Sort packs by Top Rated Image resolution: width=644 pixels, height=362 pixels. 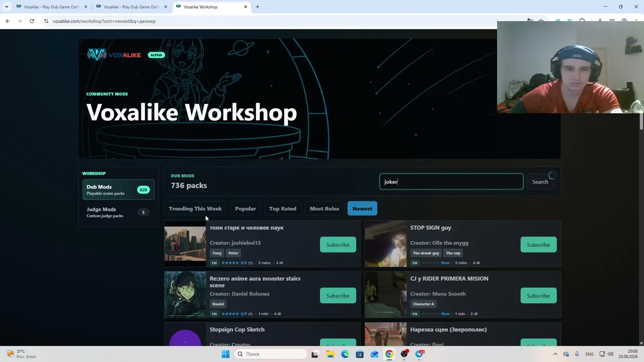point(283,209)
